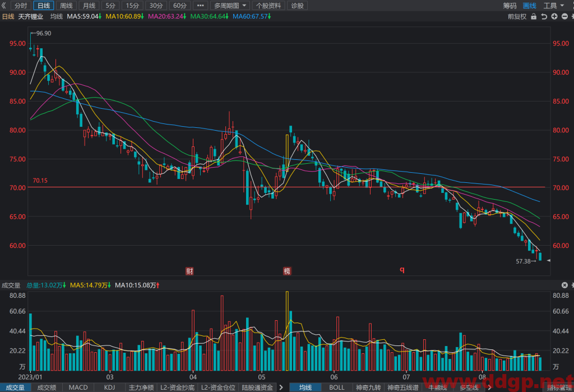
Task: Click the three-dots more periods button
Action: tap(200, 6)
